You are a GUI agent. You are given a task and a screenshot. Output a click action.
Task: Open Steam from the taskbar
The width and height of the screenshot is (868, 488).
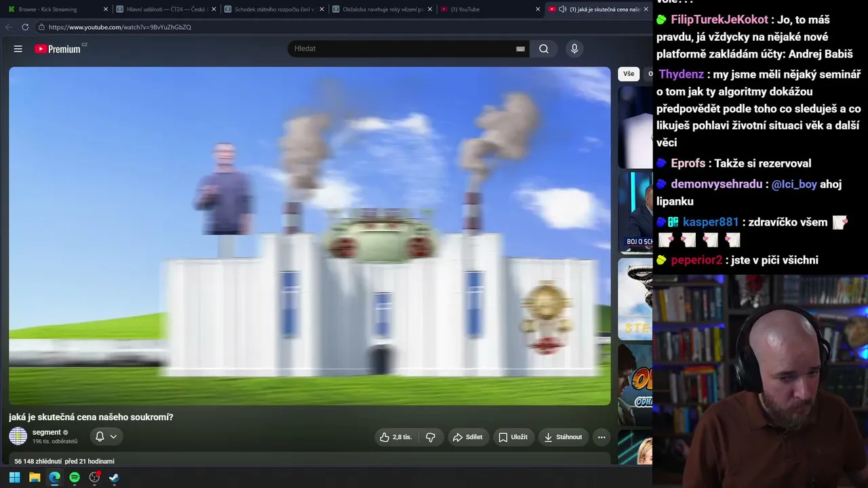coord(114,477)
